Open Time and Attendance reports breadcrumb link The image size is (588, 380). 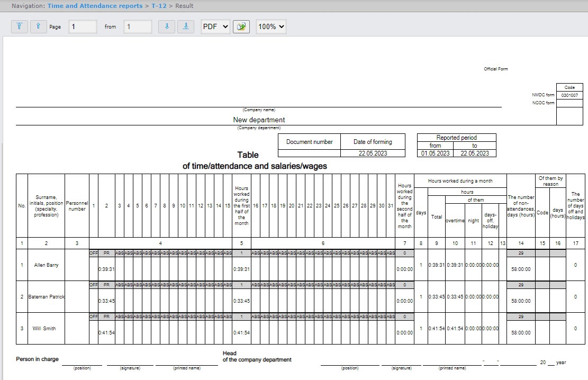95,6
